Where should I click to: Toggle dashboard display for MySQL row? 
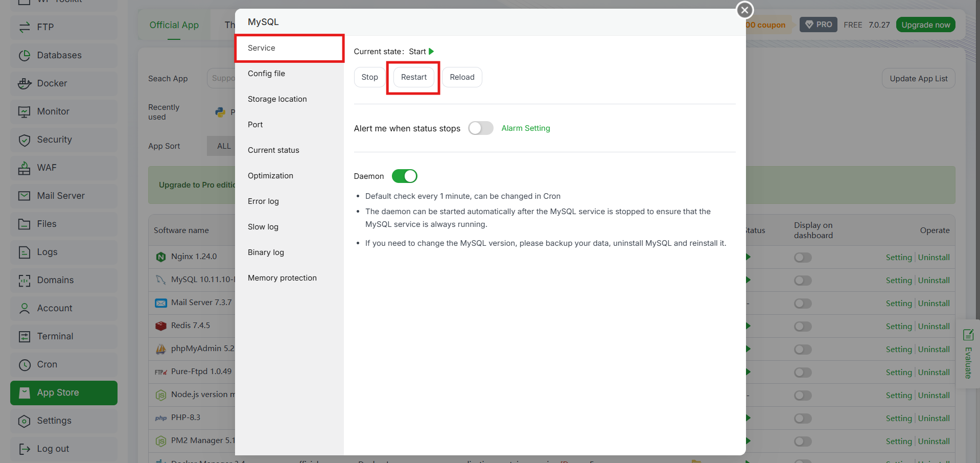[803, 281]
